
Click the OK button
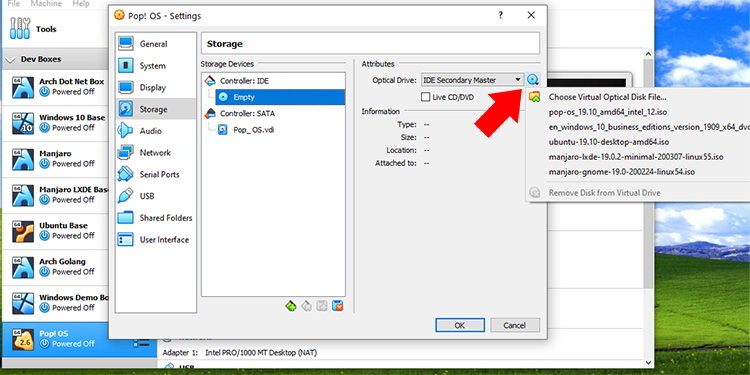(x=460, y=325)
